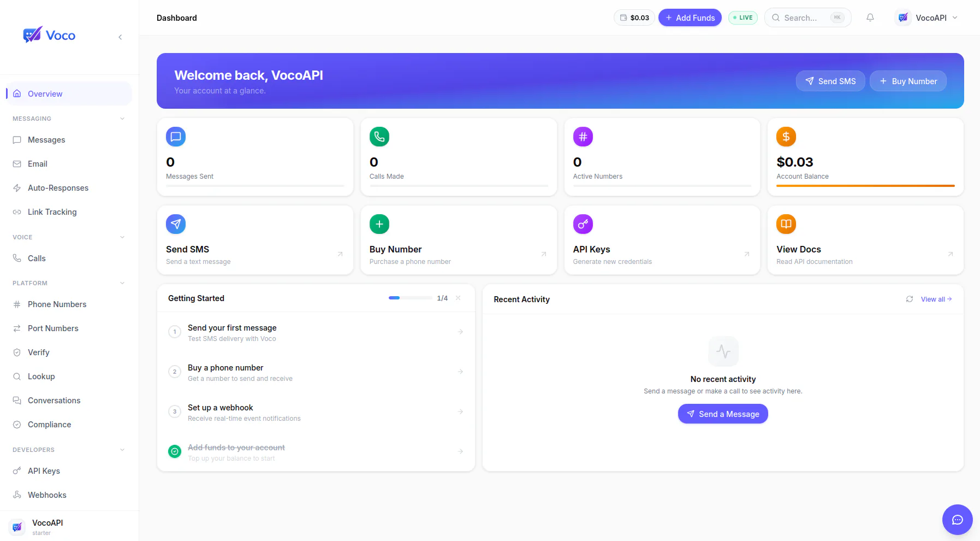Screen dimensions: 980x541
Task: Open Overview in the sidebar
Action: click(69, 94)
